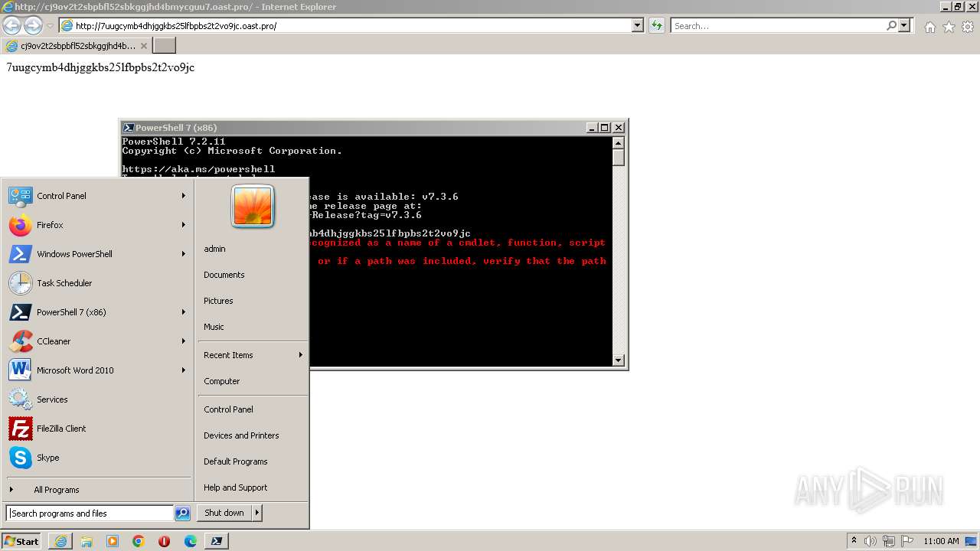This screenshot has height=551, width=980.
Task: Expand PowerShell 7 (x86) jump list arrow
Action: (x=184, y=312)
